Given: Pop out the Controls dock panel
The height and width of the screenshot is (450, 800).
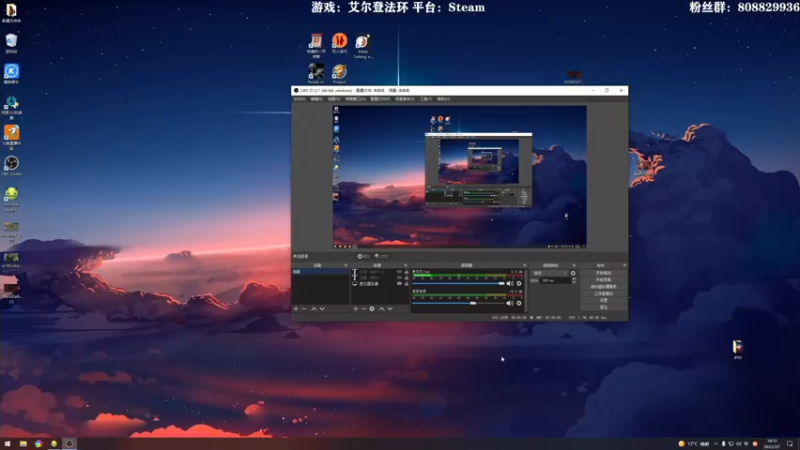Looking at the screenshot, I should pyautogui.click(x=624, y=265).
